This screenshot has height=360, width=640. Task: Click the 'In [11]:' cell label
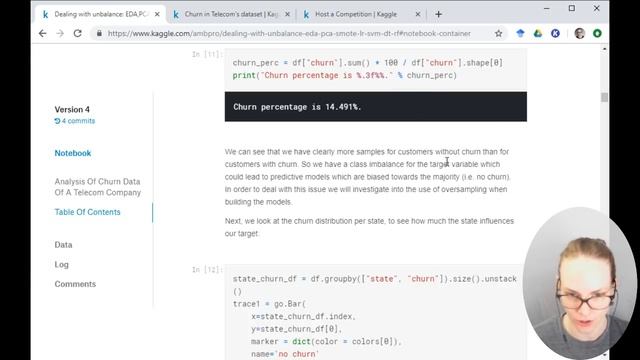[x=207, y=54]
